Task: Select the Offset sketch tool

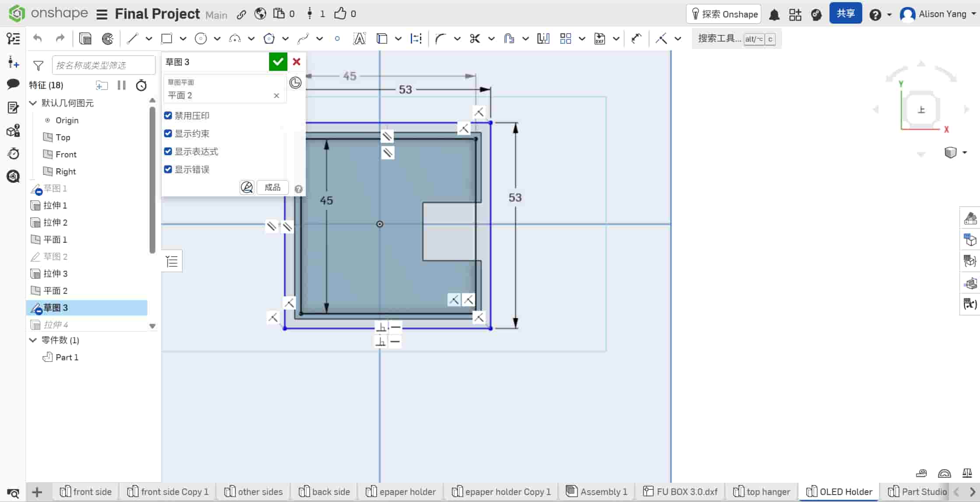Action: pyautogui.click(x=509, y=38)
